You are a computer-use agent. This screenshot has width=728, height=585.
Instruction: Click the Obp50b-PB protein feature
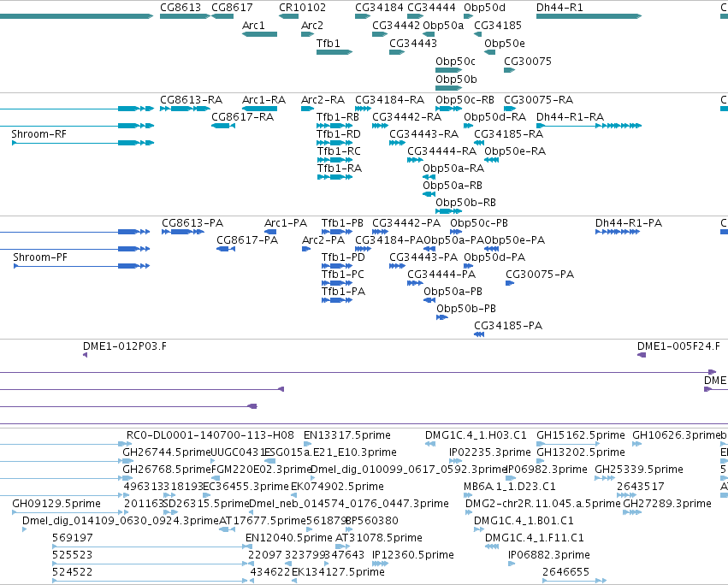442,317
